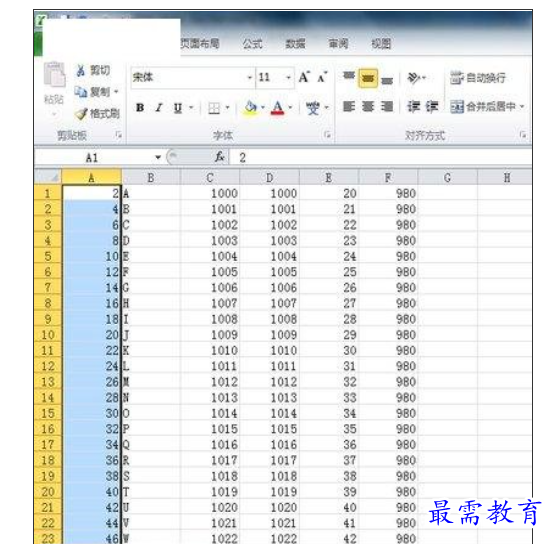This screenshot has width=550, height=544.
Task: Click the increase font size icon
Action: 304,77
